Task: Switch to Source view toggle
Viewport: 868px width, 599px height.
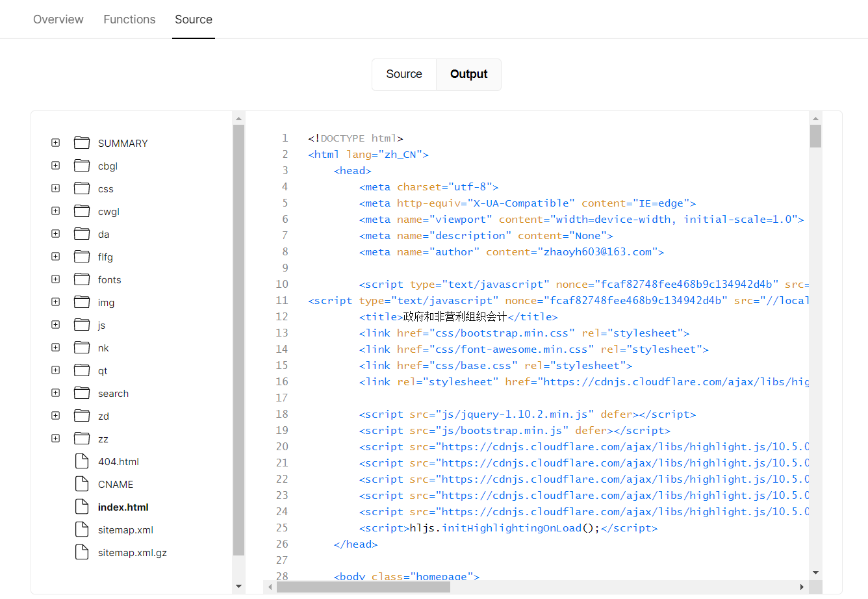Action: pyautogui.click(x=403, y=74)
